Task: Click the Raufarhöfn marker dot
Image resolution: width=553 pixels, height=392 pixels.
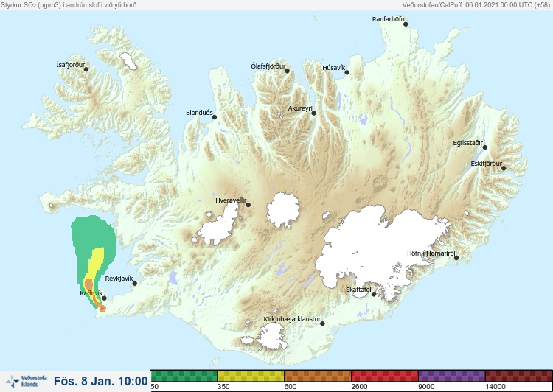Action: click(x=406, y=24)
